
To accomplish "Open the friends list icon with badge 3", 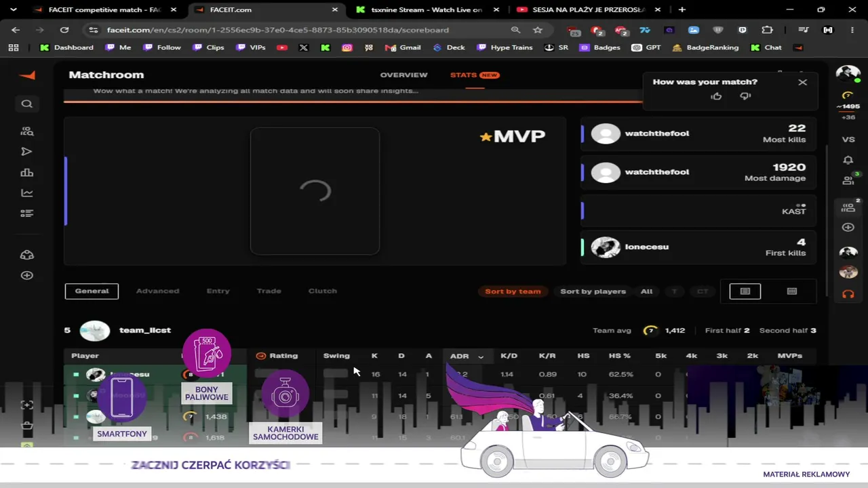I will (848, 180).
